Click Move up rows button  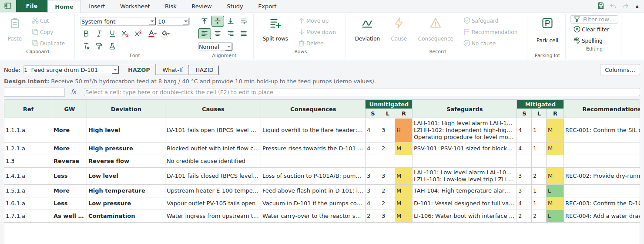coord(314,21)
